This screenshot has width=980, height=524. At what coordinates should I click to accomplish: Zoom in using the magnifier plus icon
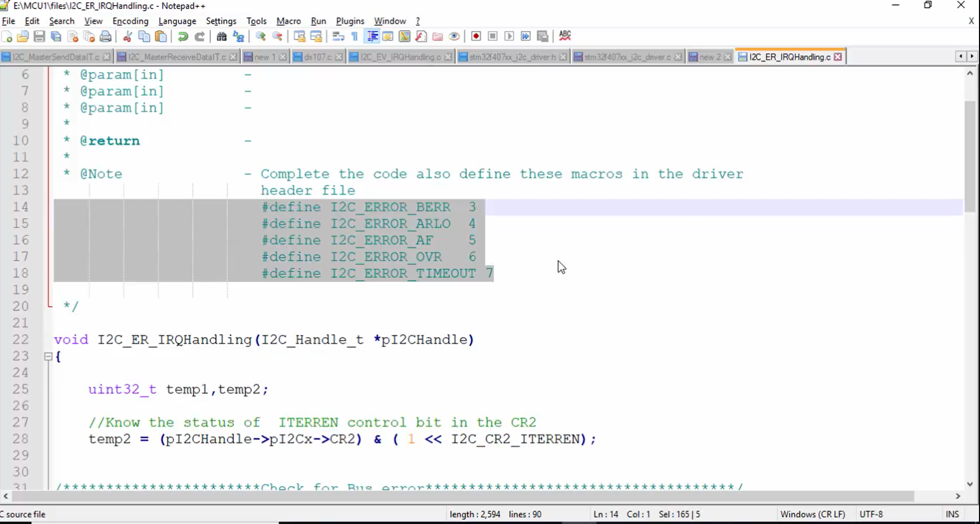click(x=261, y=36)
